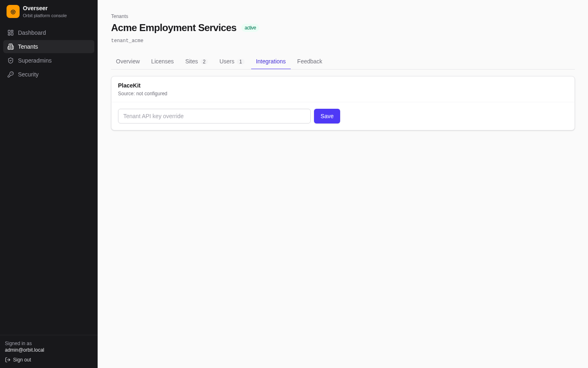Viewport: 588px width, 368px height.
Task: Click the Sign out arrow icon
Action: click(x=8, y=360)
